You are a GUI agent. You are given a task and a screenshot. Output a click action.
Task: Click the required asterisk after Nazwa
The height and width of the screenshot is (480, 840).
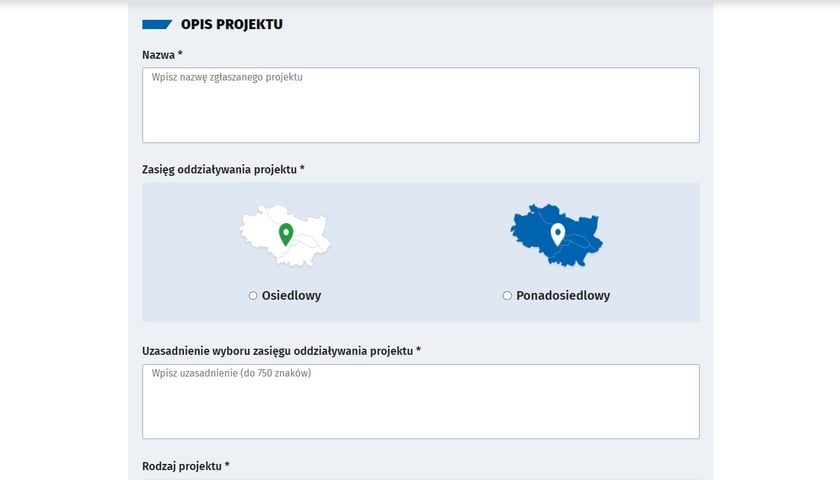pyautogui.click(x=180, y=54)
